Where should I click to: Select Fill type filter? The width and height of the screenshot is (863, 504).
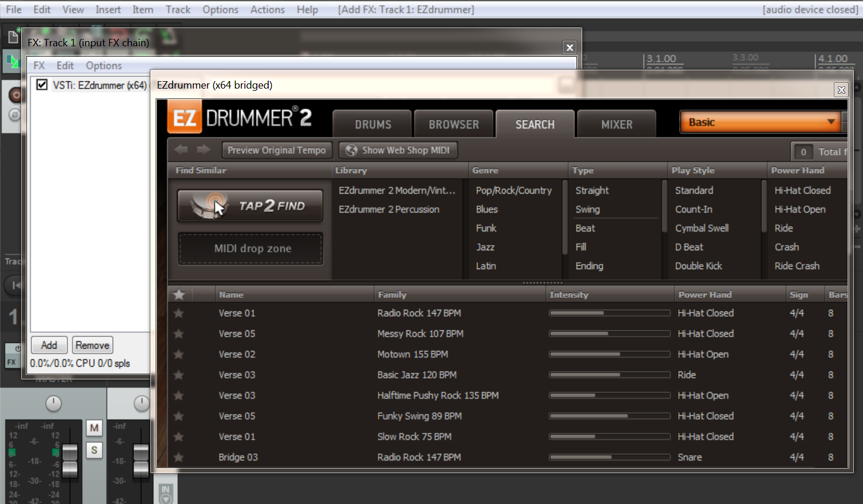pos(580,247)
